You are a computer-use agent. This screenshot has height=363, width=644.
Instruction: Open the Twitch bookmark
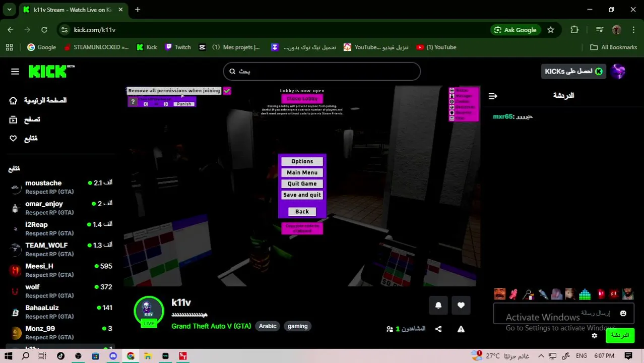click(178, 47)
